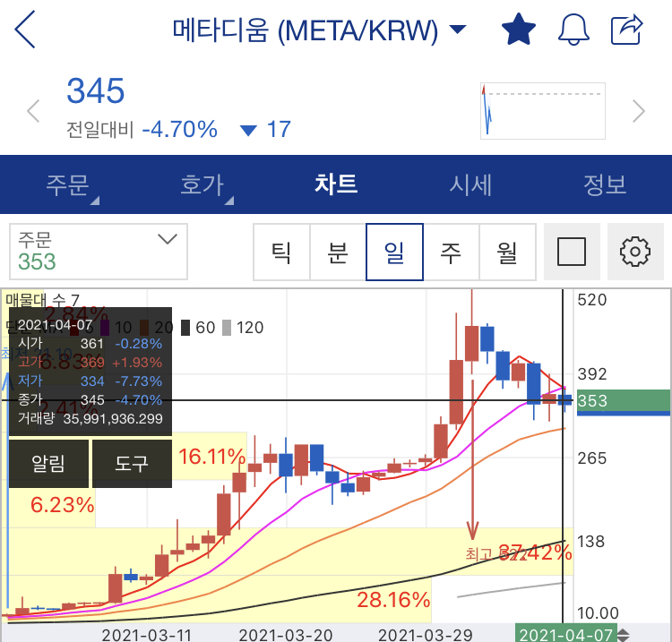Tap the date axis up-down stepper arrows
672x642 pixels.
[x=623, y=635]
